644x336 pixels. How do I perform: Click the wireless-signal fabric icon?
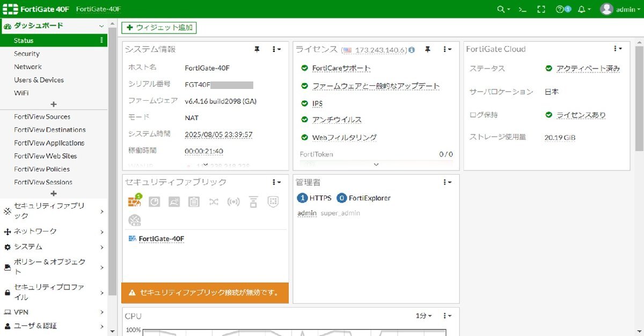[x=233, y=202]
